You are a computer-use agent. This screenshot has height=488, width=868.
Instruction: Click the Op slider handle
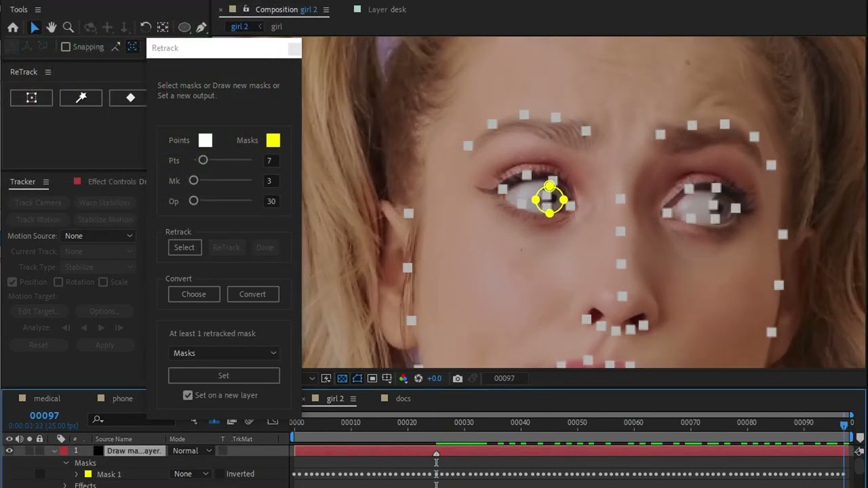(193, 201)
